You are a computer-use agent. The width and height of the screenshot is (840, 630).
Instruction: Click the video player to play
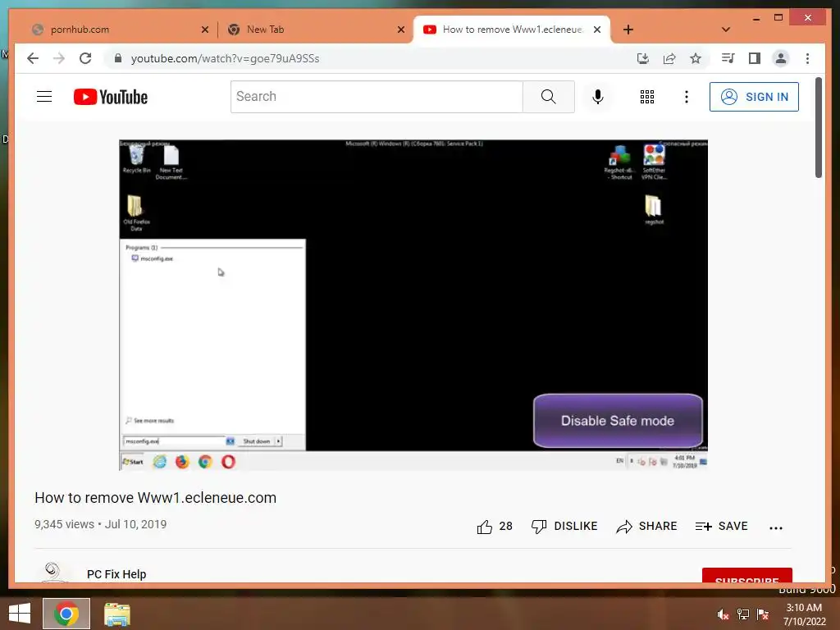click(413, 305)
